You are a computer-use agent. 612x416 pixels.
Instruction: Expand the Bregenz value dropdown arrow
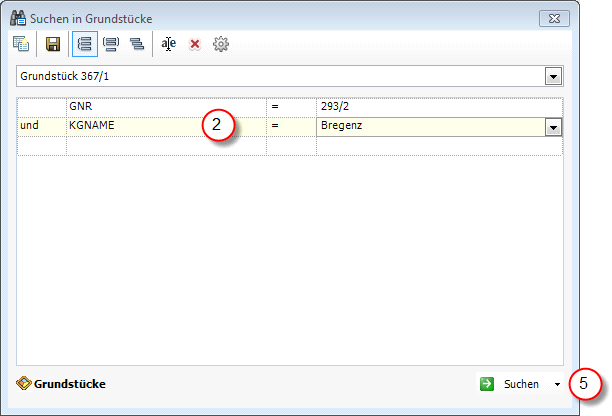coord(552,127)
